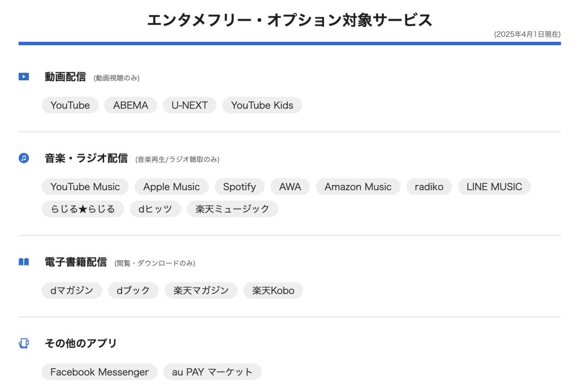The image size is (579, 392).
Task: Click the YouTube Music tag
Action: point(85,187)
